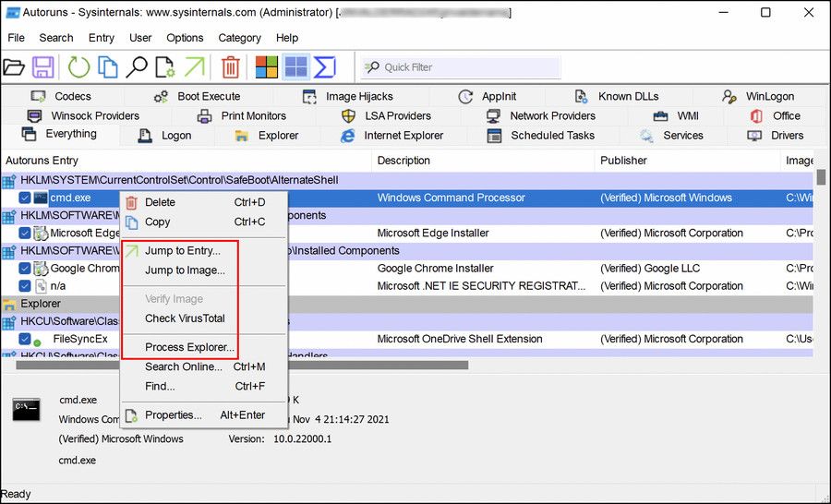Choose Check VirusTotal in context menu

pyautogui.click(x=205, y=318)
